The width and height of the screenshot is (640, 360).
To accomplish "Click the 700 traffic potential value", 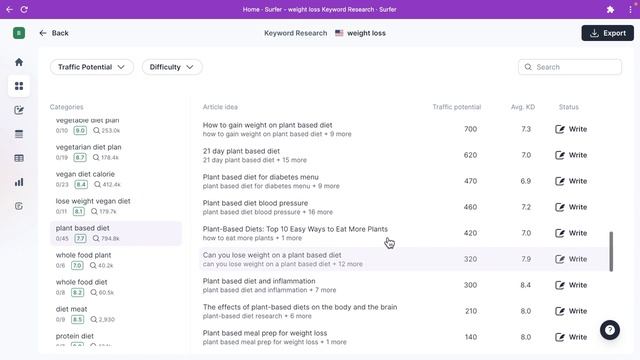I will tap(470, 129).
